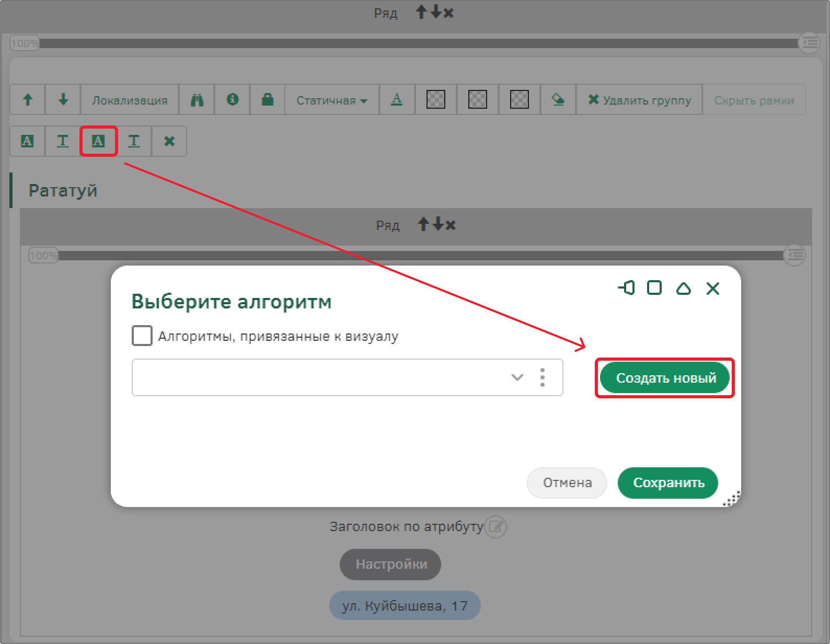Delete the top Ряд with X
This screenshot has height=644, width=830.
pos(448,13)
